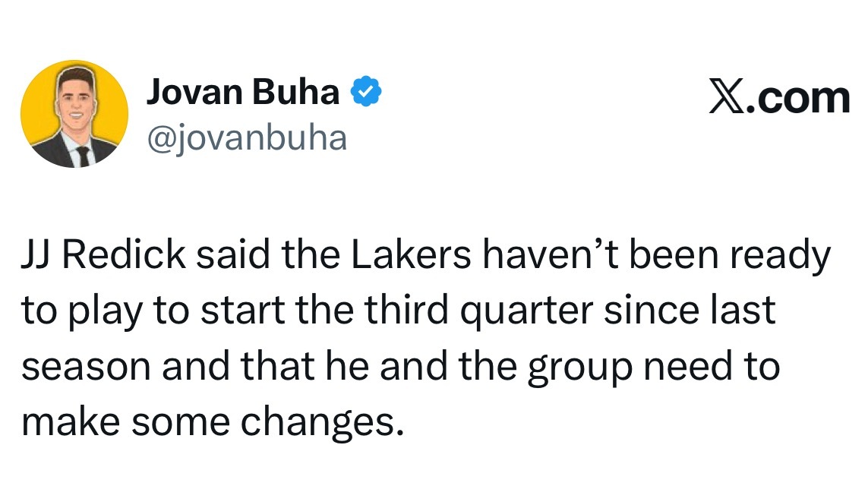The height and width of the screenshot is (486, 868).
Task: Open Jovan Buha's cartoon profile avatar
Action: point(74,114)
